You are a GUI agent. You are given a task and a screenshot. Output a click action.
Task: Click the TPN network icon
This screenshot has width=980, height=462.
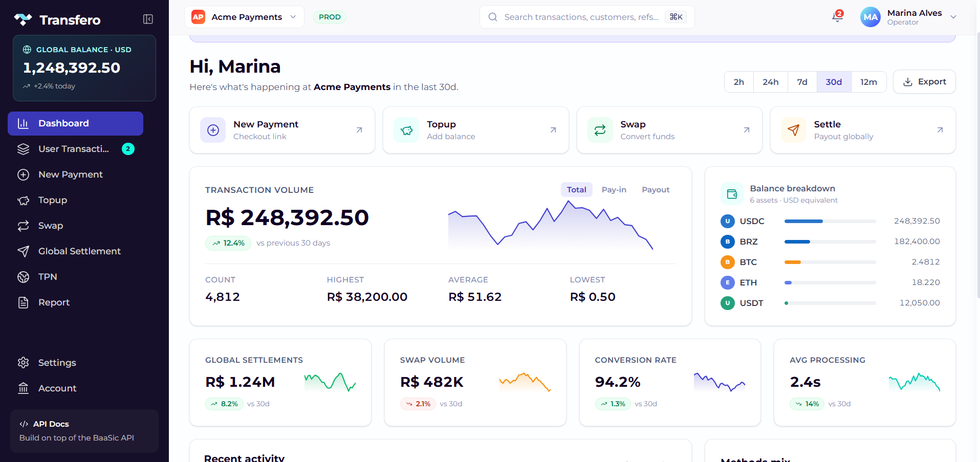[x=23, y=277]
